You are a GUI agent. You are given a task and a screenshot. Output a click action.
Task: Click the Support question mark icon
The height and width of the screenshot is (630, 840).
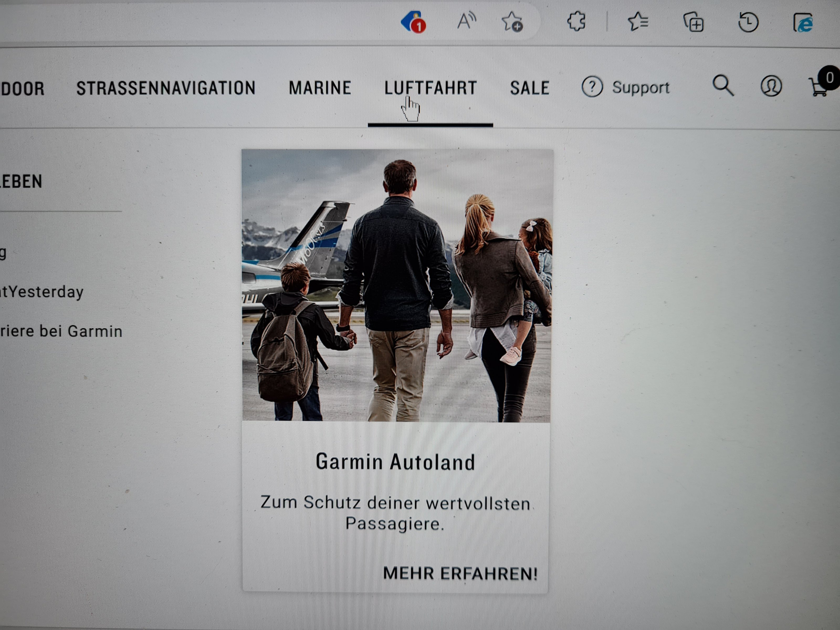click(592, 87)
